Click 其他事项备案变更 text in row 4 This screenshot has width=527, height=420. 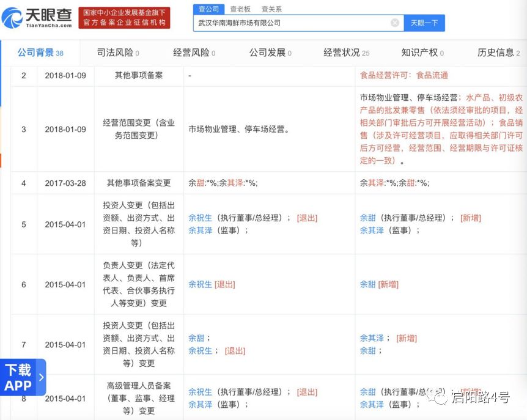click(139, 183)
